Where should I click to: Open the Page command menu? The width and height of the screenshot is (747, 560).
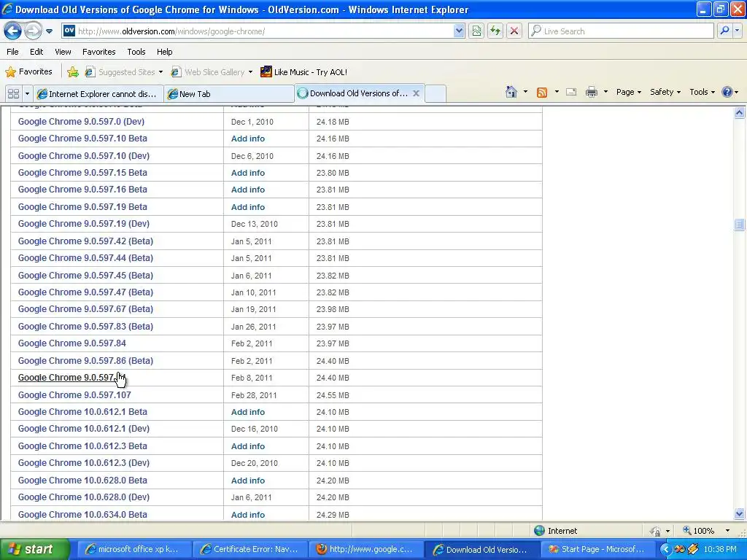point(628,92)
